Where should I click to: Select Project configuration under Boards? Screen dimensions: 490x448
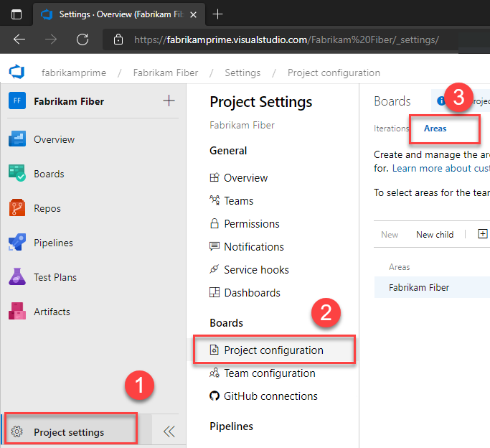pos(273,350)
